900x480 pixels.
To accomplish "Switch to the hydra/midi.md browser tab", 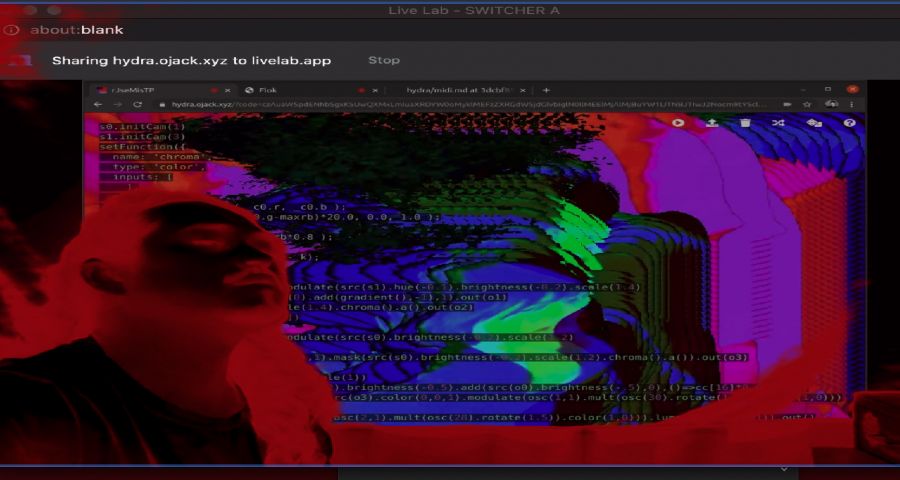I will pos(457,90).
